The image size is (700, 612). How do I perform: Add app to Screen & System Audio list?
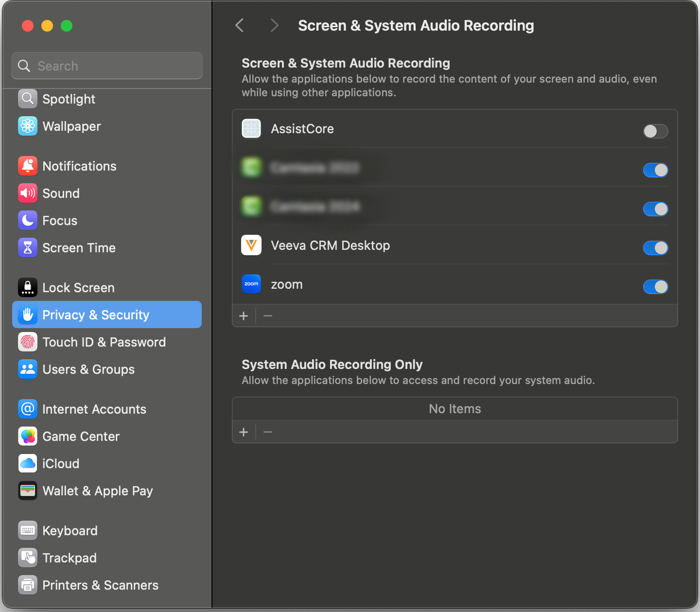[244, 316]
